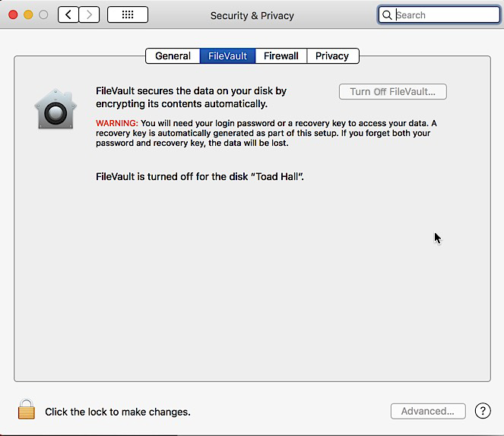Click the Turn Off FileVault button

click(392, 92)
